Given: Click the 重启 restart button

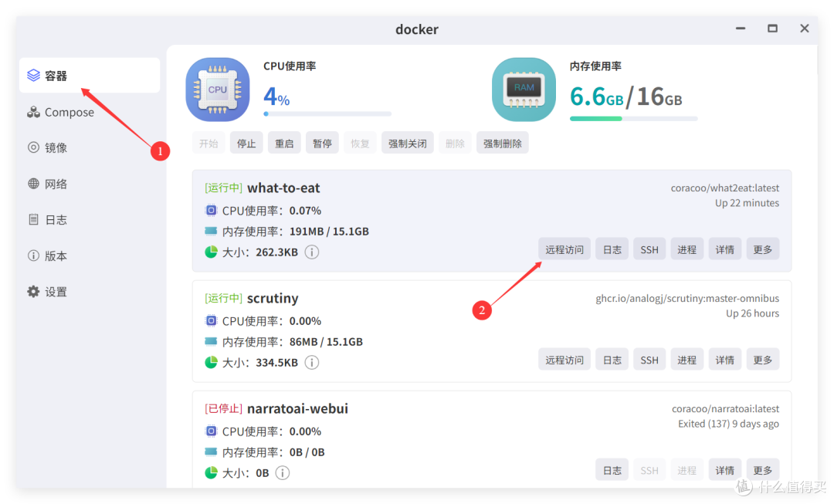Looking at the screenshot, I should point(284,143).
